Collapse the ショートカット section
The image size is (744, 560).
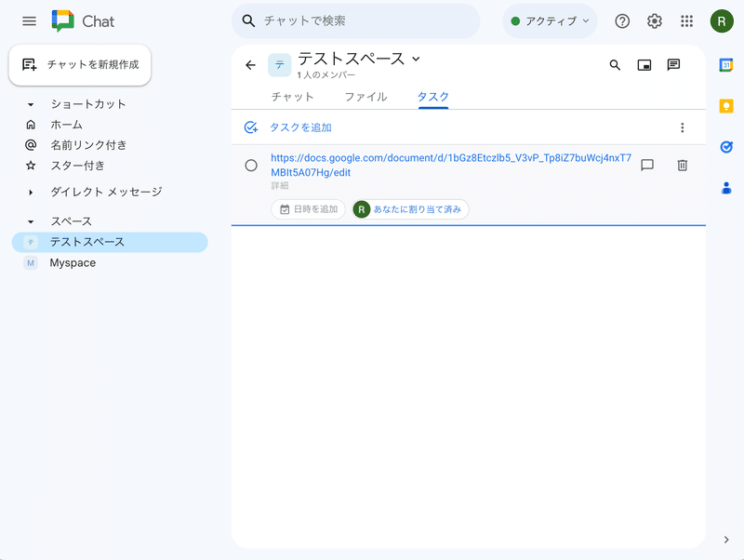(x=31, y=104)
